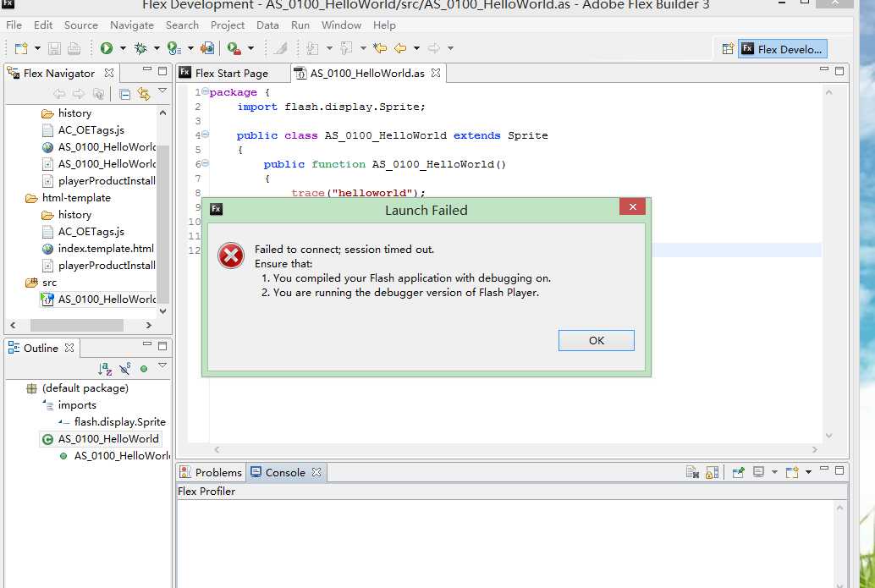Open the File menu
Screen dimensions: 875x588
tap(14, 25)
